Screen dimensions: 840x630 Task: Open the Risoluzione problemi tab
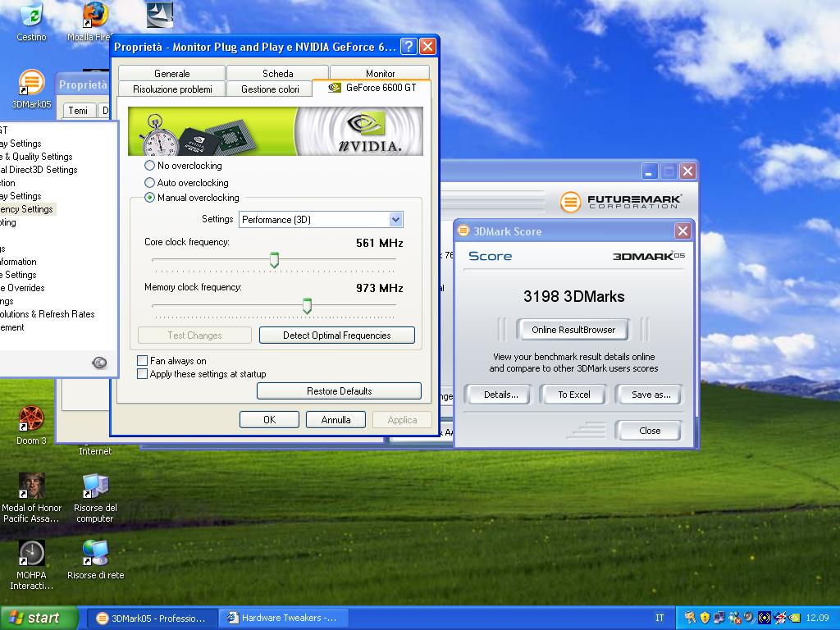point(172,89)
